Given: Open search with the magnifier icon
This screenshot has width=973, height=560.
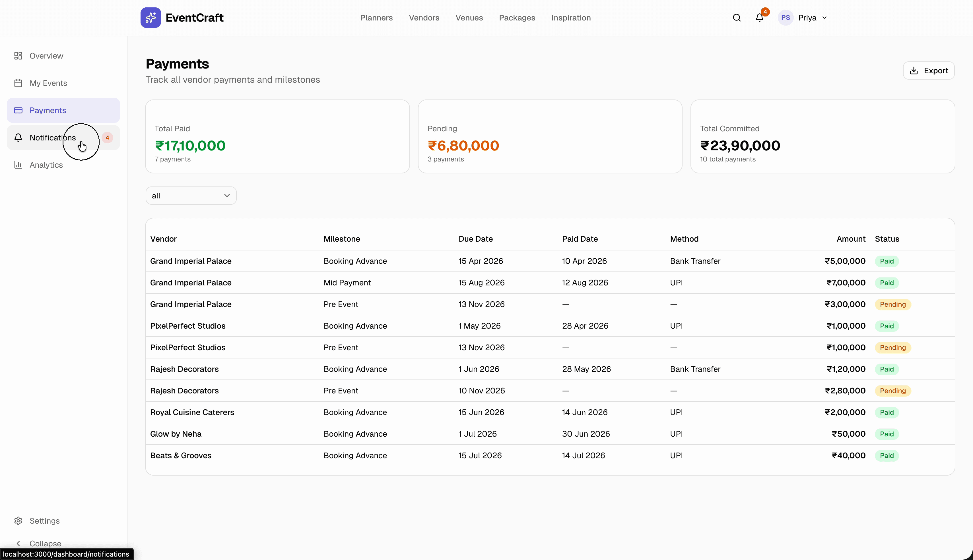Looking at the screenshot, I should click(x=737, y=18).
